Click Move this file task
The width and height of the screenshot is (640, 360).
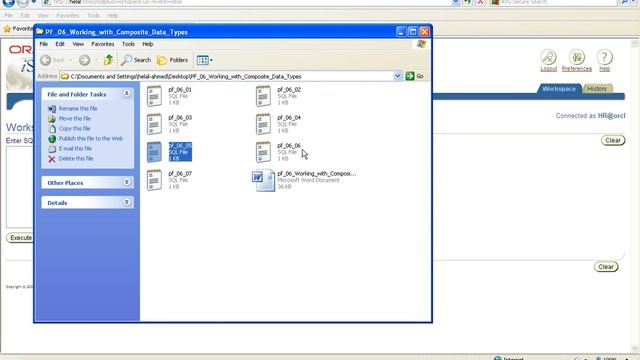click(x=75, y=118)
